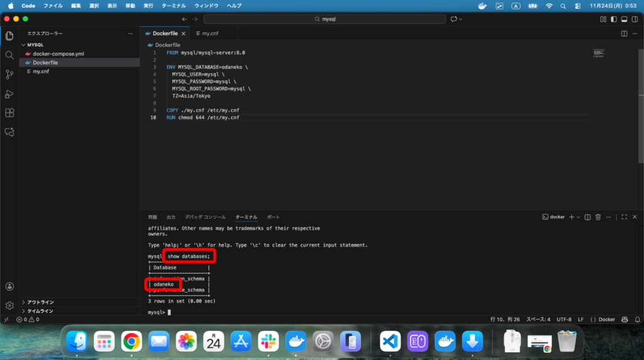Click the Search icon in activity bar

coord(9,55)
